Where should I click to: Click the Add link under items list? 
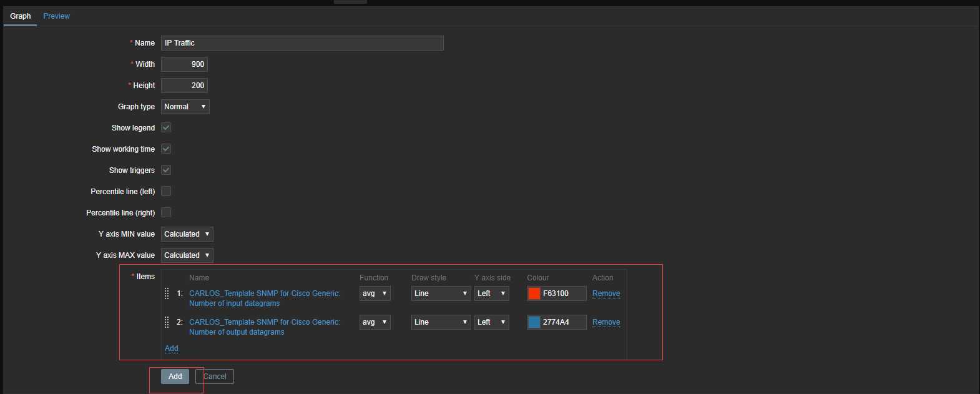172,348
